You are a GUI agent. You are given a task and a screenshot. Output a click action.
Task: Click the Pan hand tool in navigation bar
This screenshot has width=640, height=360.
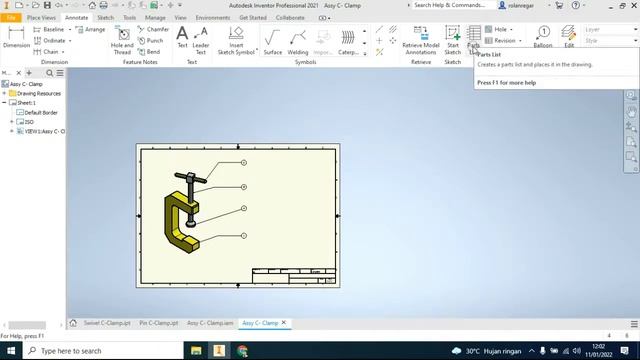[631, 111]
